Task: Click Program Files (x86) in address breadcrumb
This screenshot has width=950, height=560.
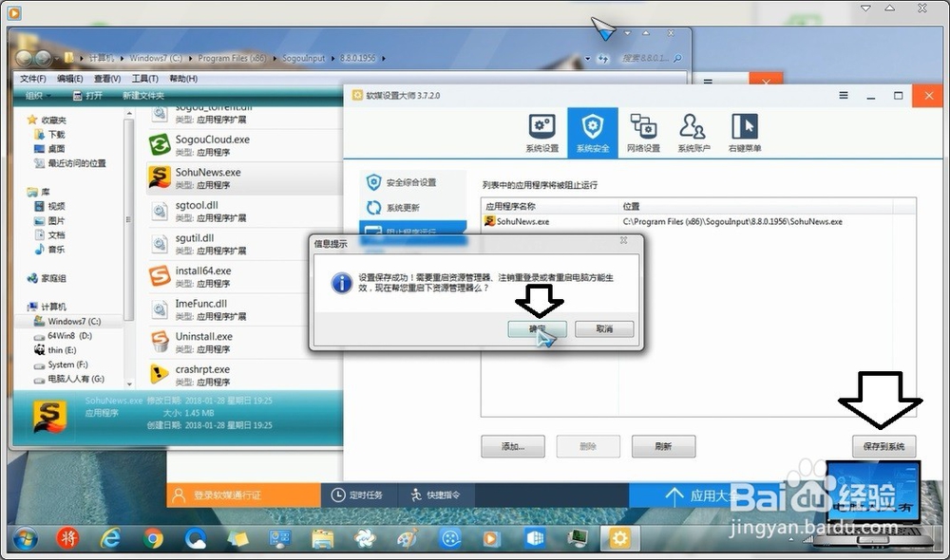Action: pos(232,58)
